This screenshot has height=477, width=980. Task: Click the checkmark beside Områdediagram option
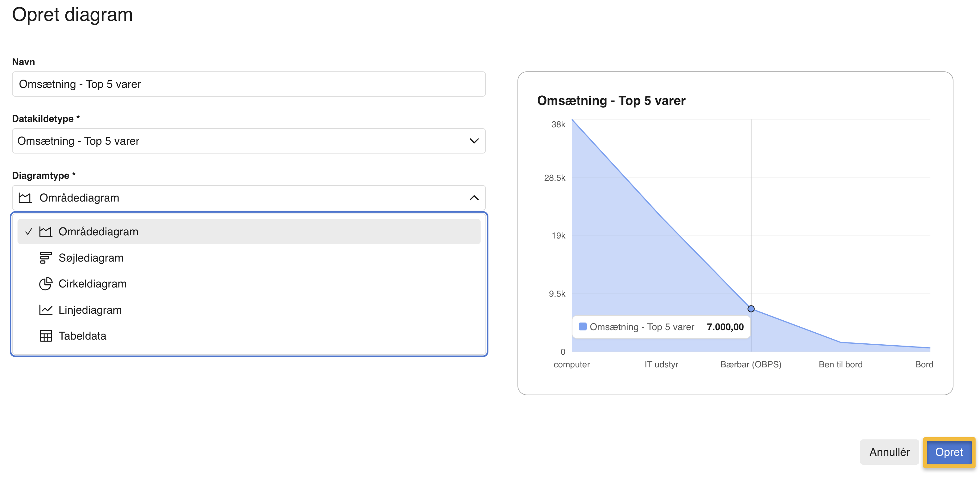28,232
